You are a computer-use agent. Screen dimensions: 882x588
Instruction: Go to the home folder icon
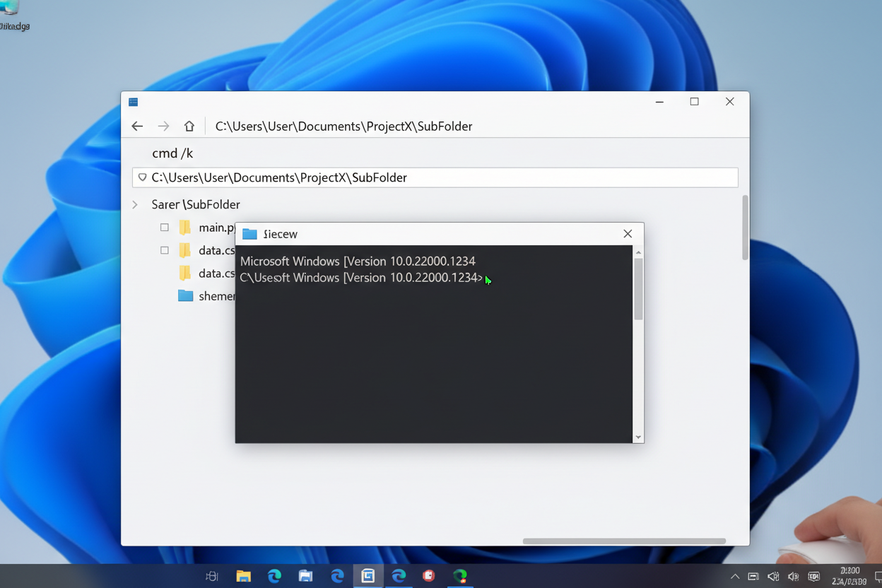(189, 127)
